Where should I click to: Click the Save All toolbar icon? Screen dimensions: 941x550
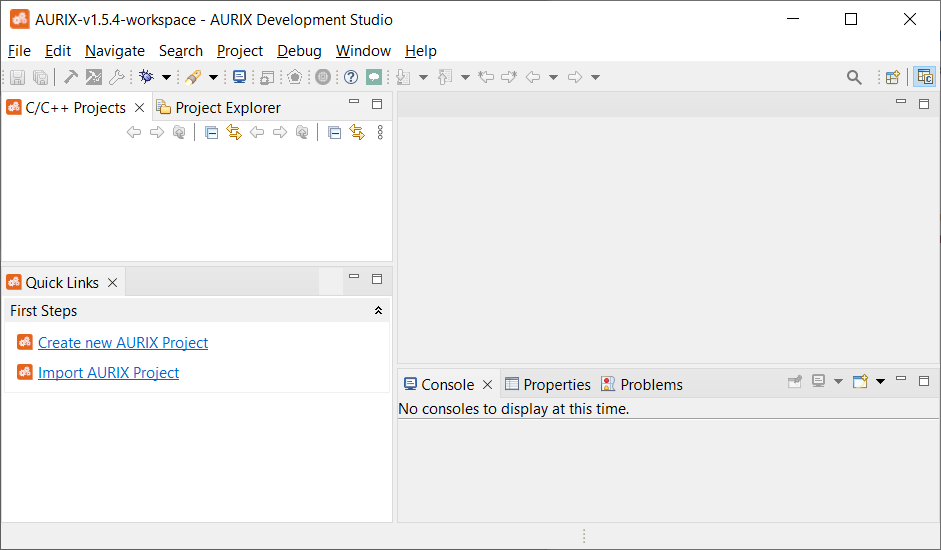(40, 77)
